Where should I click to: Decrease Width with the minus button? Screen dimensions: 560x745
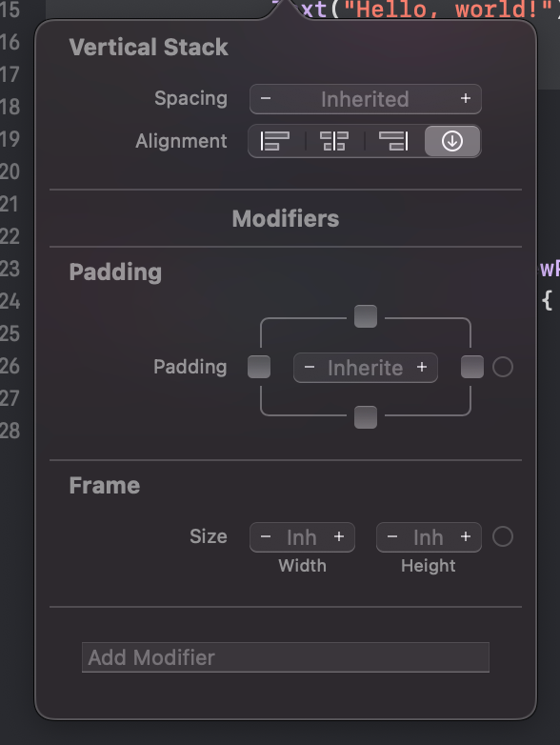[266, 537]
